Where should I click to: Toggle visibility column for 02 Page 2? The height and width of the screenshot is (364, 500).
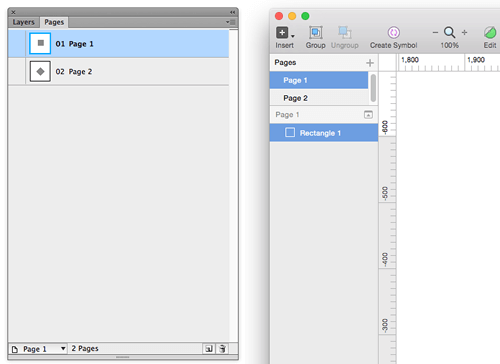[x=17, y=71]
